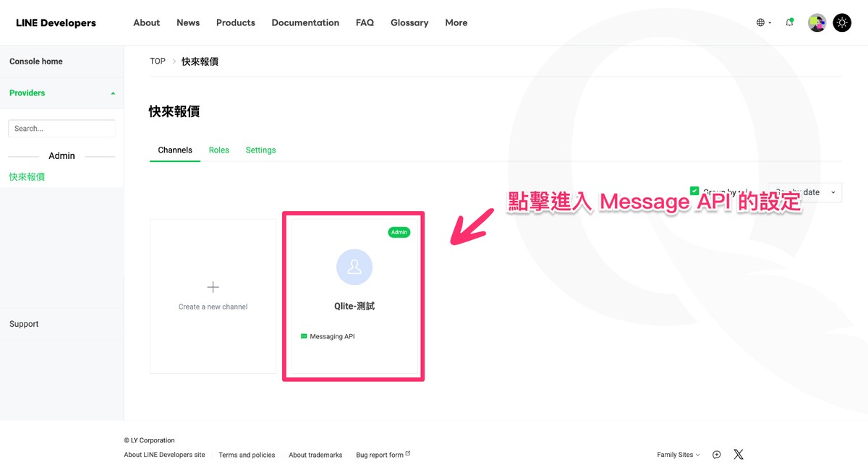Screen dimensions: 868x475
Task: Switch to the Channels tab
Action: [175, 150]
